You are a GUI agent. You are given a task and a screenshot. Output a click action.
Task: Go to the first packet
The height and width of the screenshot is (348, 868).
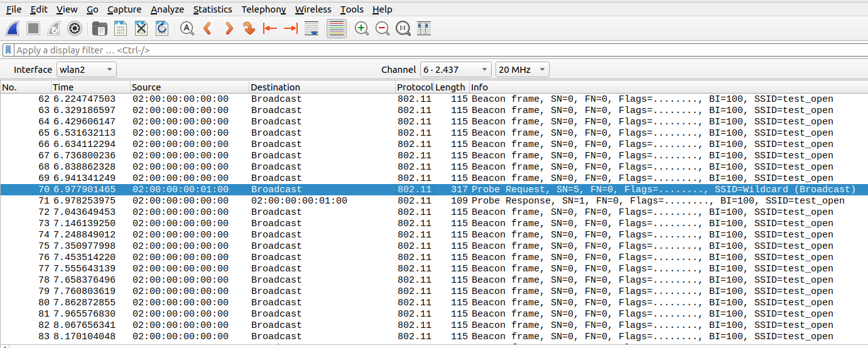[269, 28]
